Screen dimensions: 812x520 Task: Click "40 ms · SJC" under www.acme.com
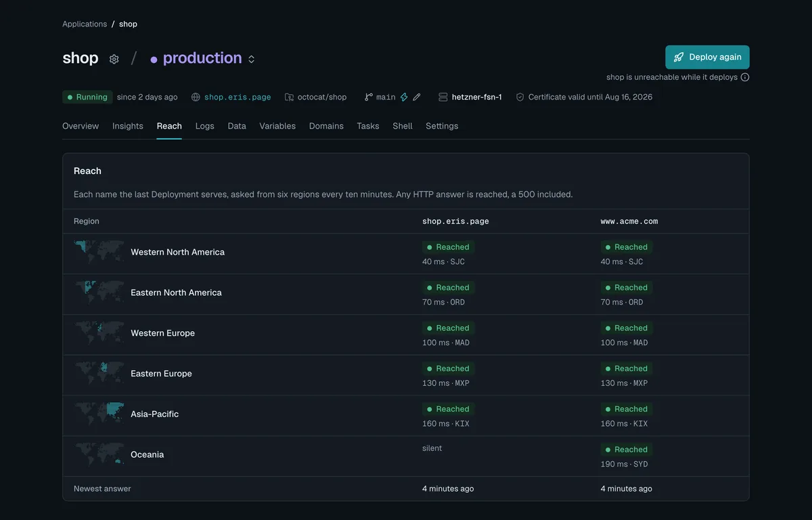622,261
